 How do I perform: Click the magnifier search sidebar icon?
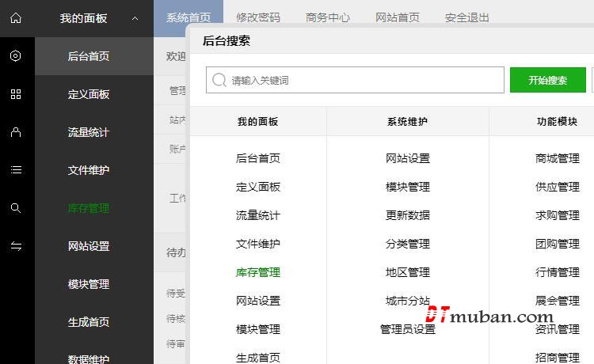tap(16, 208)
